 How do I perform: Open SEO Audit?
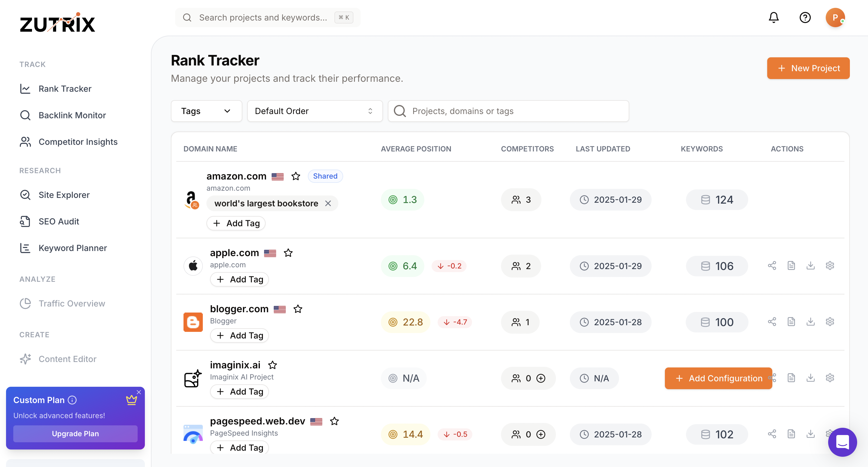tap(49, 221)
